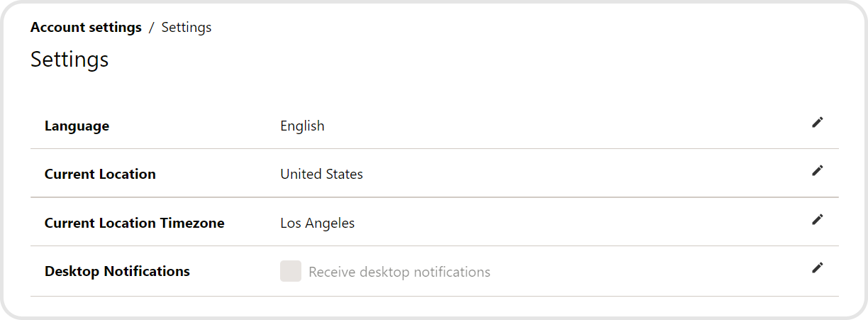Select the 'Los Angeles' timezone value
868x320 pixels.
click(317, 223)
